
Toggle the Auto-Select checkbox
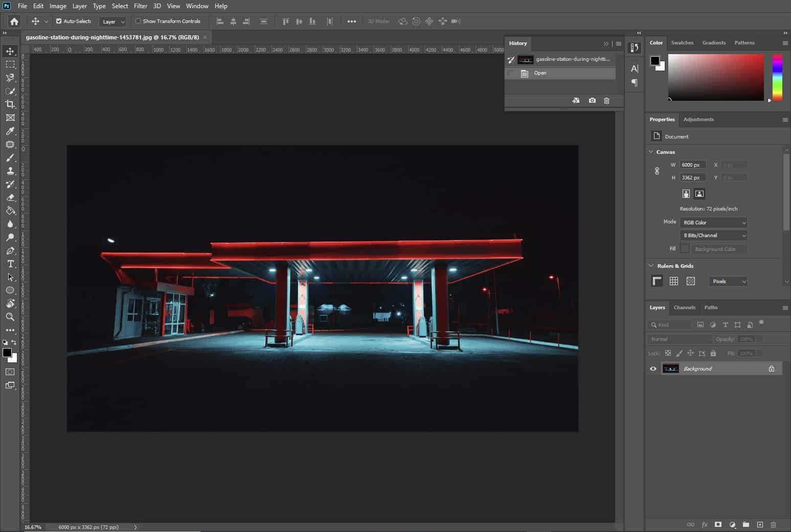point(59,21)
